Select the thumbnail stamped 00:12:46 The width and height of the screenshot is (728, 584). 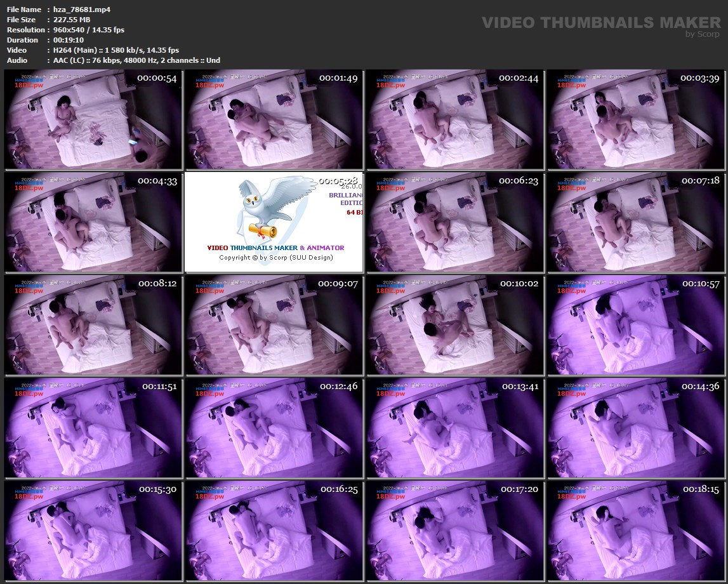274,428
